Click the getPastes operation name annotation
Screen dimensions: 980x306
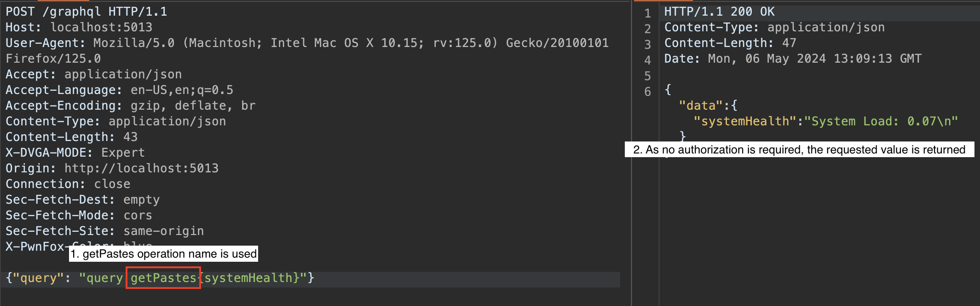point(163,254)
